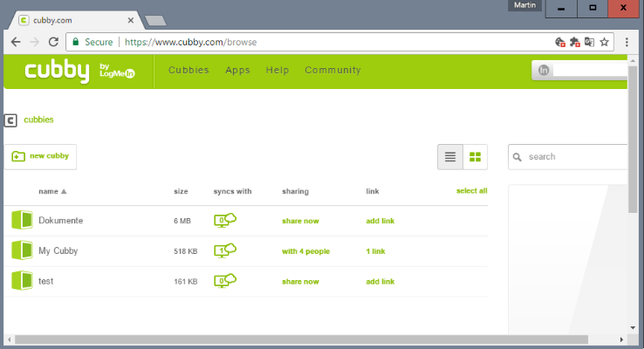Switch to grid view
The image size is (644, 349).
476,157
